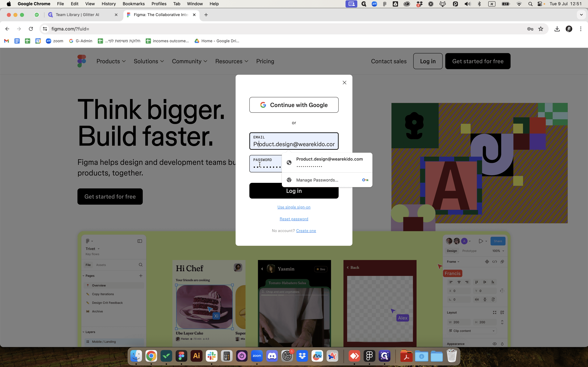
Task: Open the password key icon in the address bar
Action: point(530,29)
